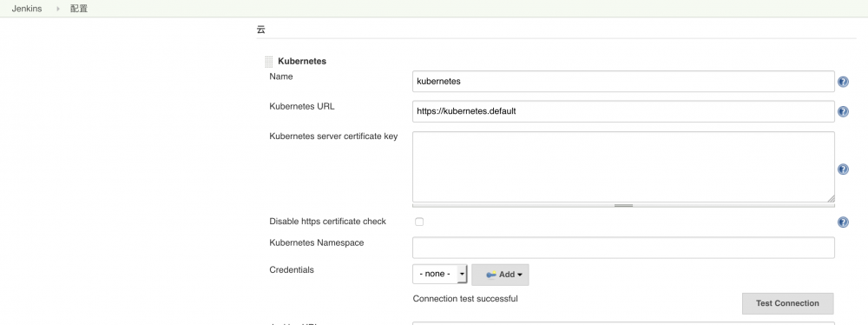Open the 配置 breadcrumb link
The image size is (868, 325).
79,9
